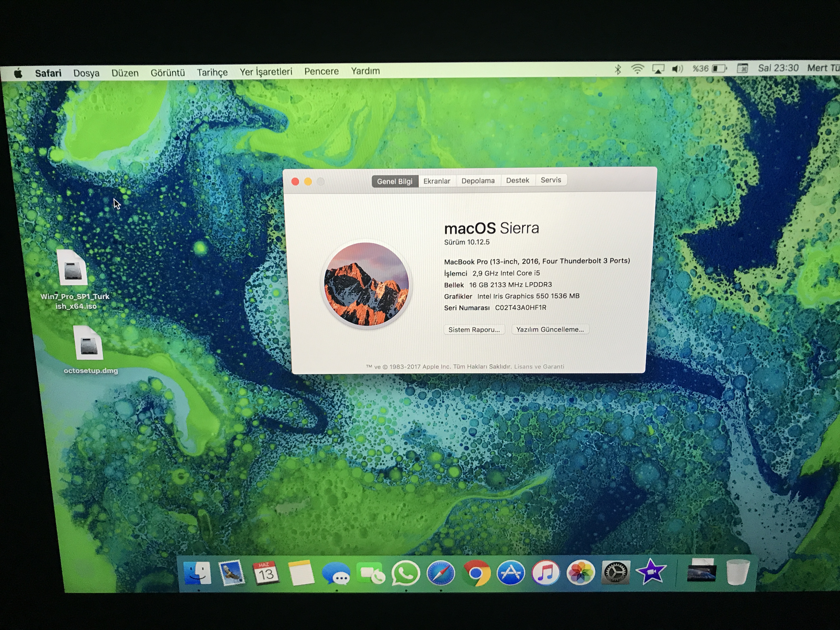
Task: Switch to the Depolama tab
Action: pyautogui.click(x=478, y=181)
